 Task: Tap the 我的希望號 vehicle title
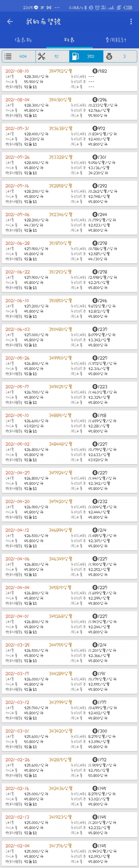[43, 22]
